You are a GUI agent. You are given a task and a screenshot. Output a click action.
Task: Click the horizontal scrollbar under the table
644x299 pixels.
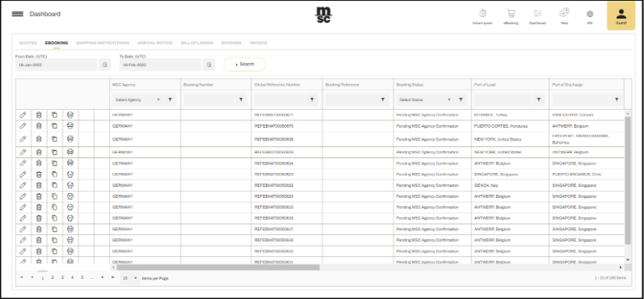tap(217, 267)
